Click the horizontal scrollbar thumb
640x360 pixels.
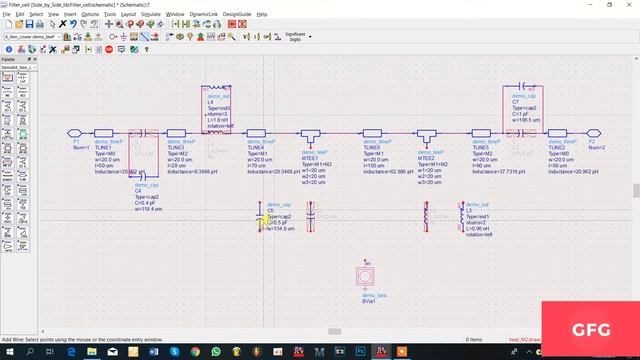coord(335,331)
